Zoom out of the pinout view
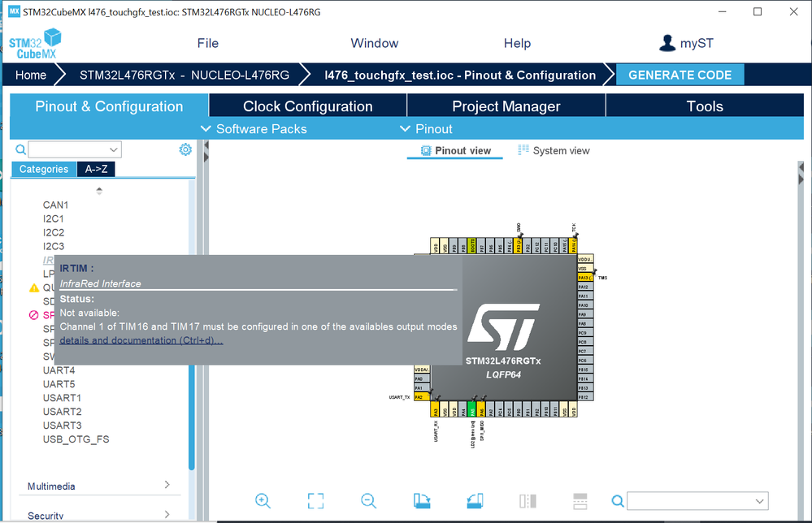 [368, 501]
